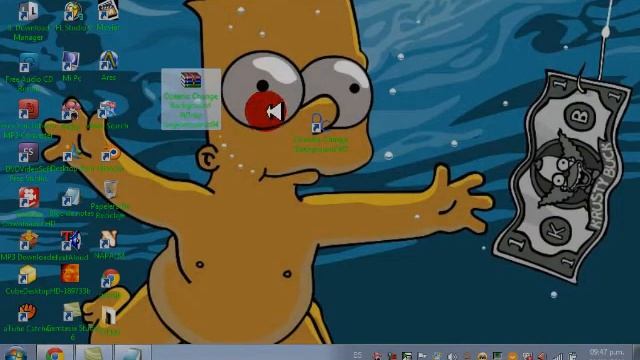Viewport: 640px width, 360px height.
Task: Launch the Google Chrome desktop shortcut
Action: point(110,278)
